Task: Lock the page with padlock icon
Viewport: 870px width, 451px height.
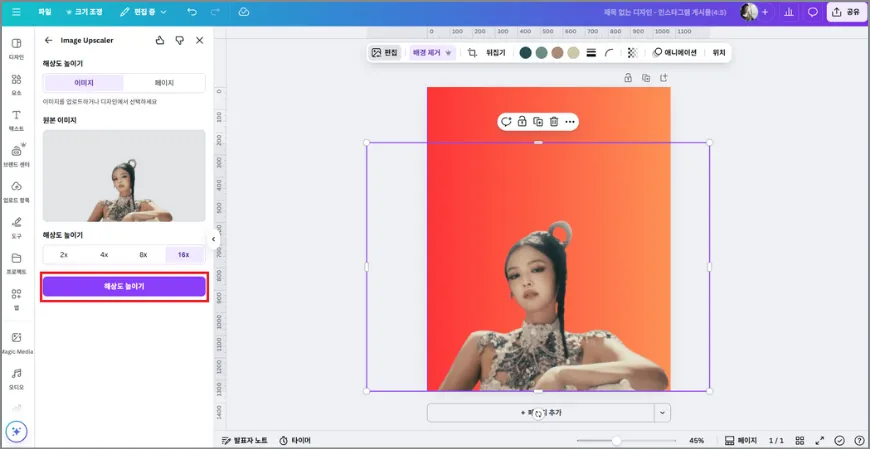Action: (x=628, y=78)
